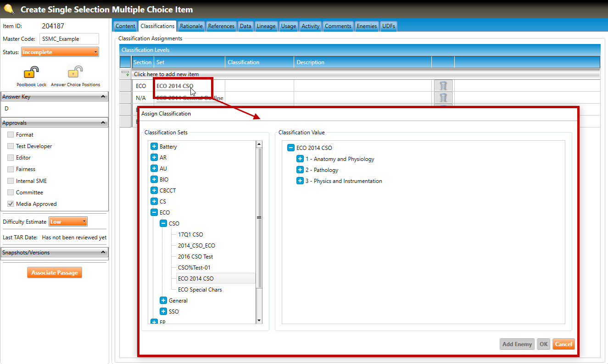Open the Enemies tab
Image resolution: width=608 pixels, height=364 pixels.
click(367, 26)
